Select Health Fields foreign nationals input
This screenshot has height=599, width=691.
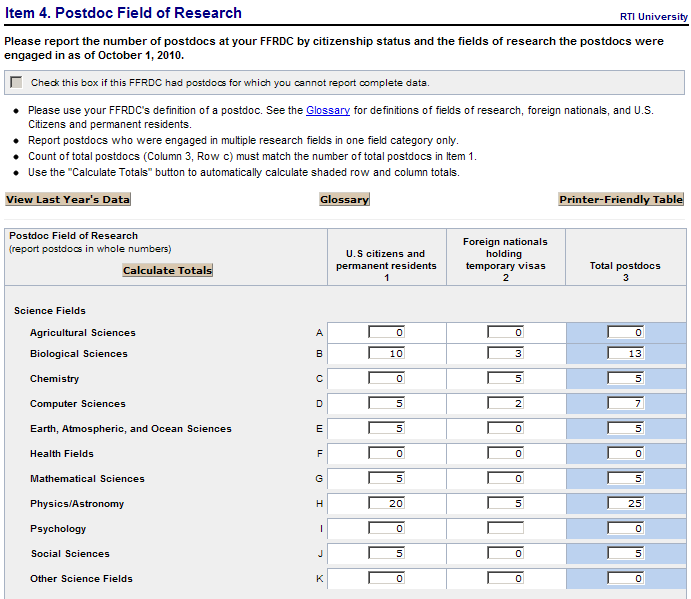pos(506,454)
